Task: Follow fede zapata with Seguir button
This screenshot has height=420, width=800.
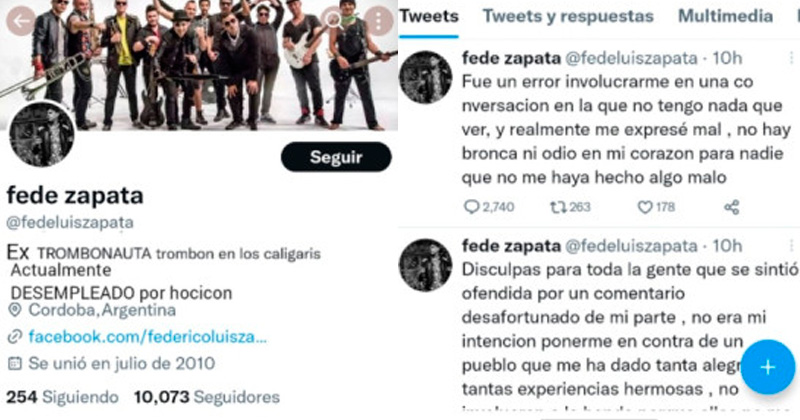Action: click(336, 157)
